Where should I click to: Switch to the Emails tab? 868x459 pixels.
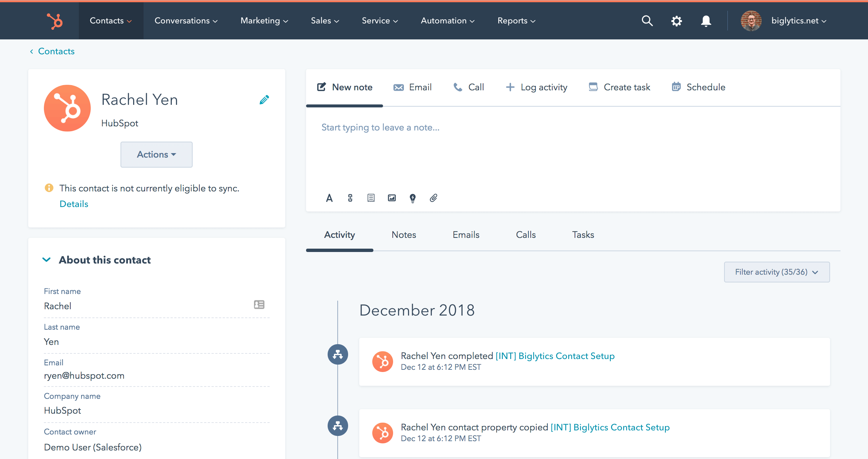click(466, 235)
